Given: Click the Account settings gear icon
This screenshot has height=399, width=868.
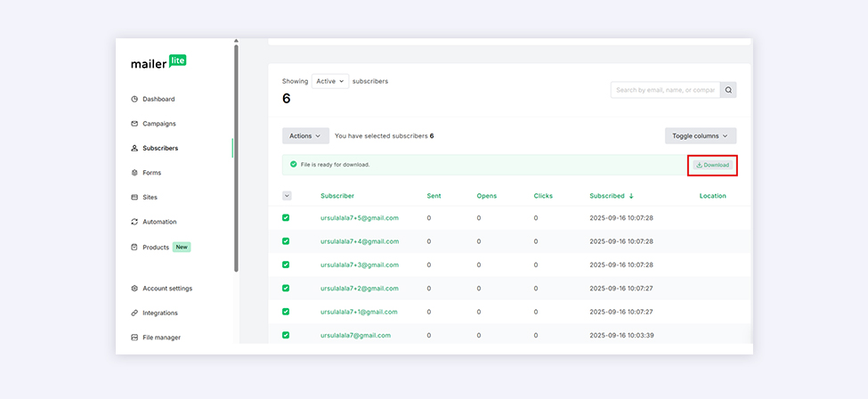Looking at the screenshot, I should 134,289.
